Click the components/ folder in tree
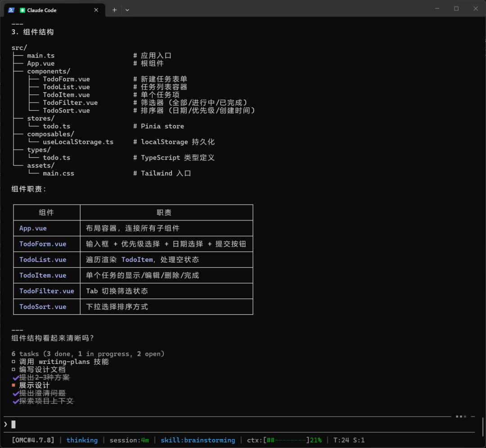The width and height of the screenshot is (486, 448). pyautogui.click(x=49, y=72)
